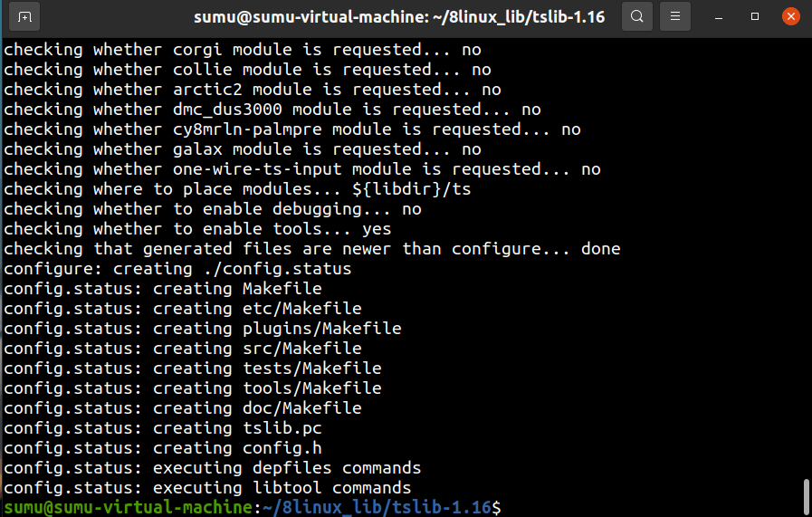Image resolution: width=812 pixels, height=517 pixels.
Task: Click the vertical scrollbar thumb
Action: (805, 496)
